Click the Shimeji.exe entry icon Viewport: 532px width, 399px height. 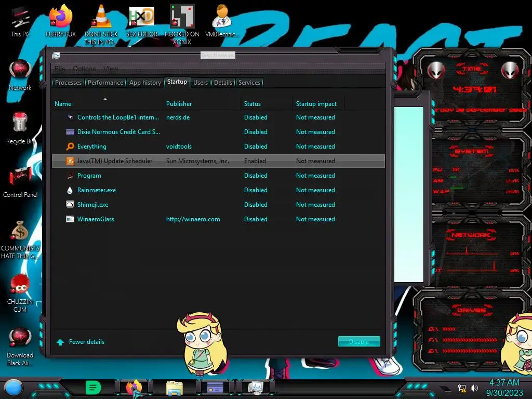tap(70, 204)
